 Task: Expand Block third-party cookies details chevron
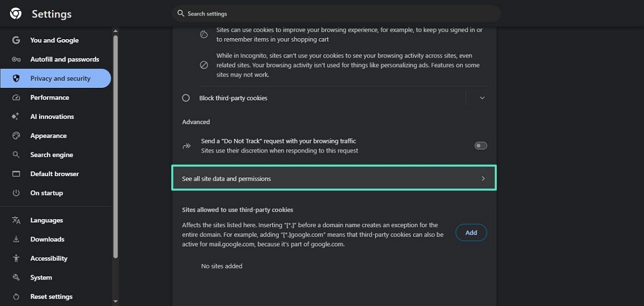click(482, 98)
